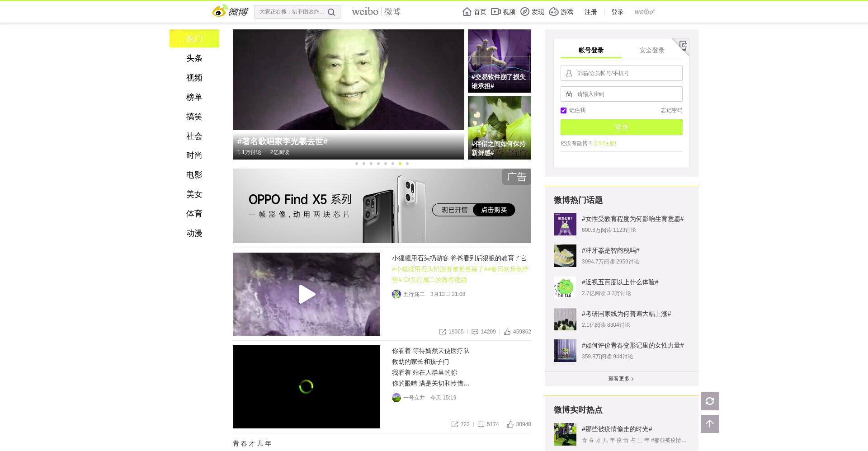Image resolution: width=868 pixels, height=451 pixels.
Task: Click comment icon with 14209 count
Action: [x=475, y=332]
